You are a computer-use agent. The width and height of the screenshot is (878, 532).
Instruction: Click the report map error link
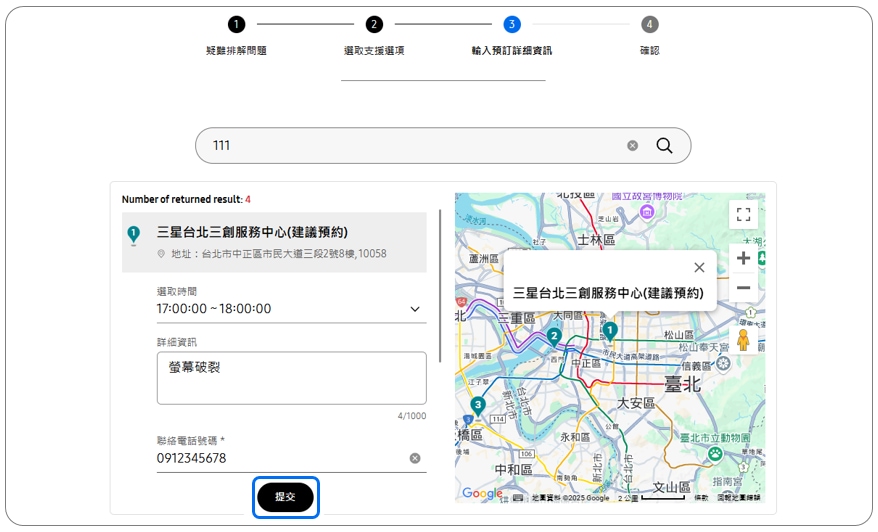(x=739, y=497)
